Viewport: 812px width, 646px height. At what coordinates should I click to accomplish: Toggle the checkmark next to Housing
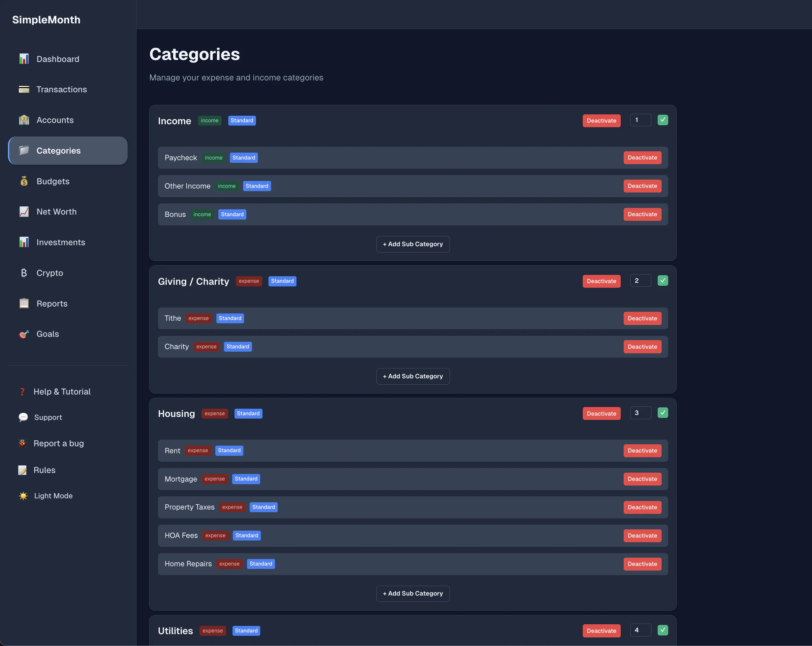tap(663, 413)
